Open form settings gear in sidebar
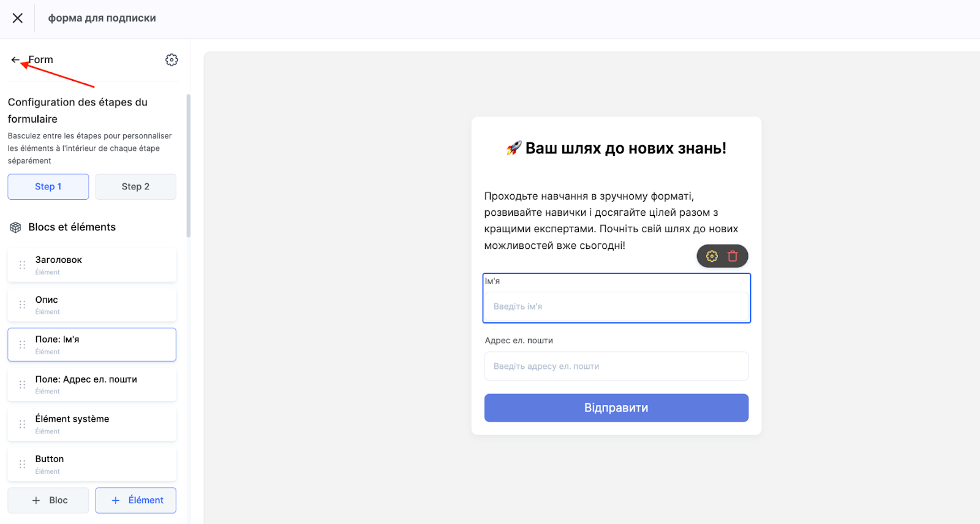Image resolution: width=980 pixels, height=524 pixels. 171,59
